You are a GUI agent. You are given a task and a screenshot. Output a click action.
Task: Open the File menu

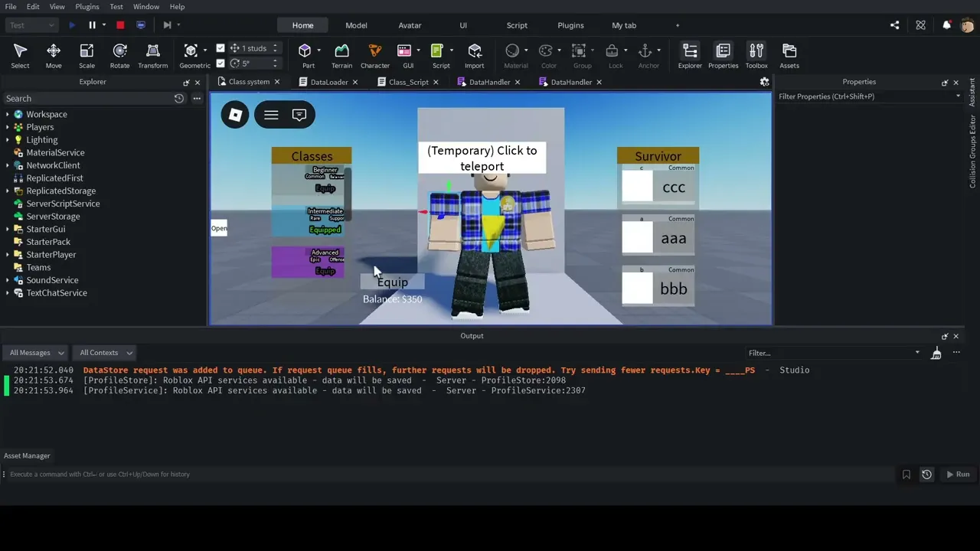11,7
